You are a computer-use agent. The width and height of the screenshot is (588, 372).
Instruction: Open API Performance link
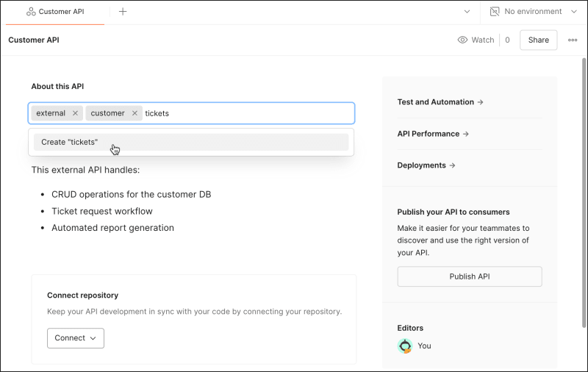coord(433,134)
